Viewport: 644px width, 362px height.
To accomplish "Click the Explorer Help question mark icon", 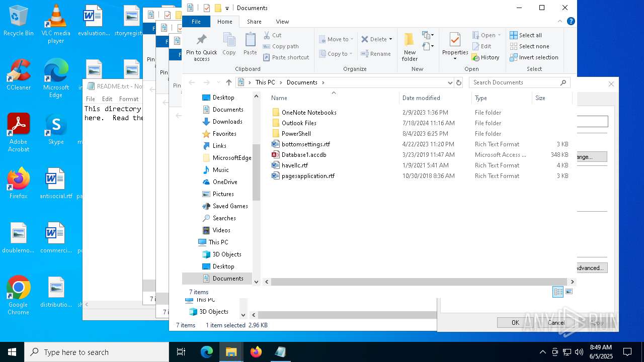I will pyautogui.click(x=571, y=21).
